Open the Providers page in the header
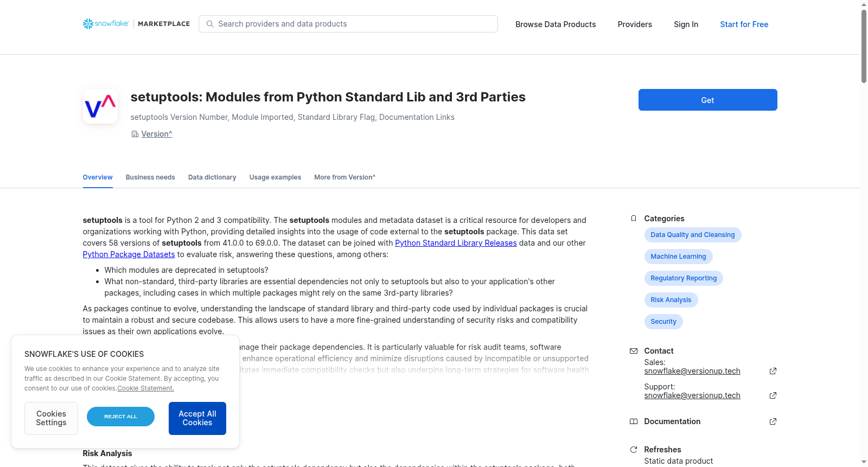Image resolution: width=868 pixels, height=467 pixels. coord(635,24)
